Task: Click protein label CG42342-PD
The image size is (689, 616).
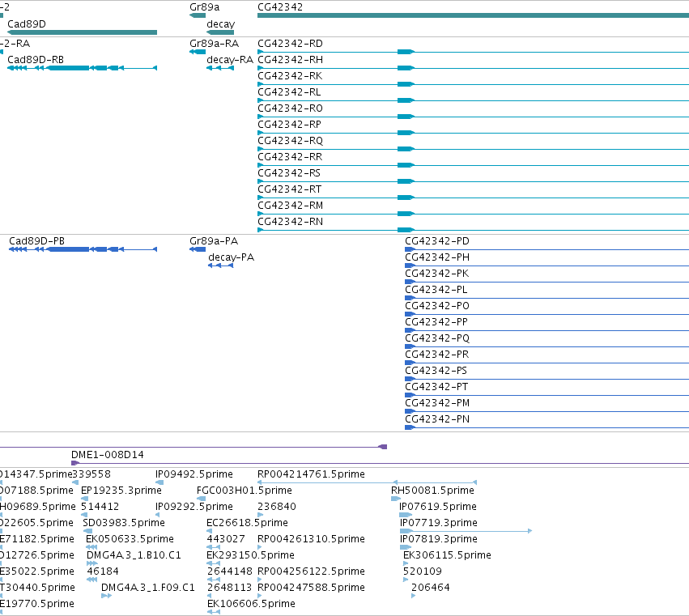Action: click(437, 241)
